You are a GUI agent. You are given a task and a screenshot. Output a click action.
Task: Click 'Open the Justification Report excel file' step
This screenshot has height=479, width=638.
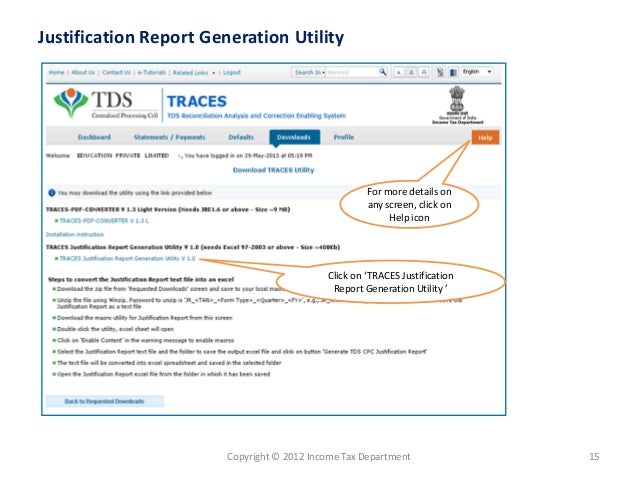click(x=164, y=374)
